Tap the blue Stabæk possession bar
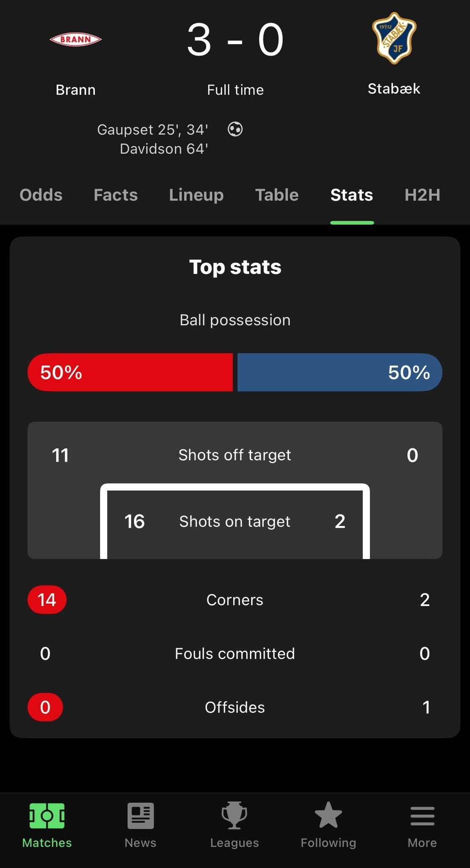This screenshot has height=868, width=470. pos(340,372)
